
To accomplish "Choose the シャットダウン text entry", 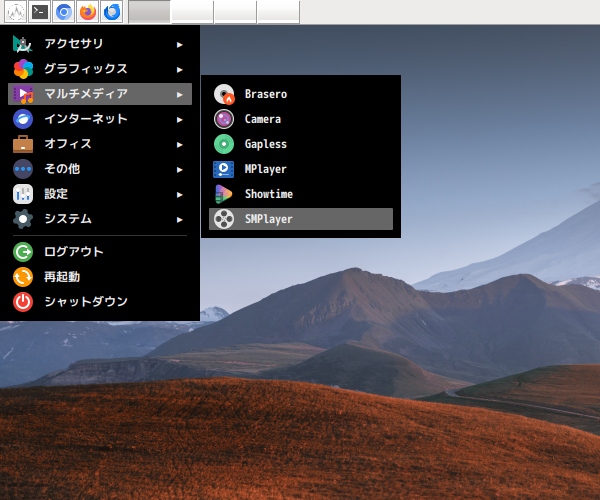I will (x=86, y=302).
